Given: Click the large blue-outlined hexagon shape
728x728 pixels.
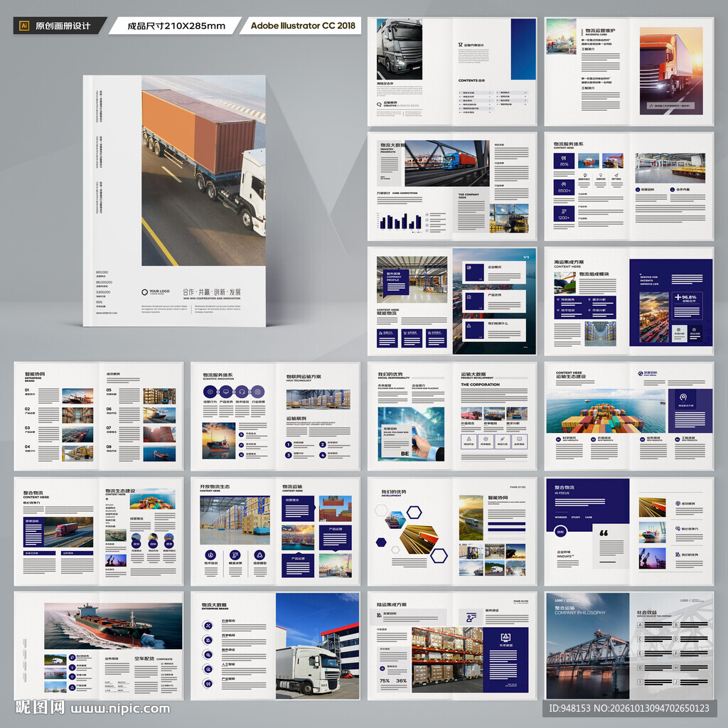Looking at the screenshot, I should coord(439,555).
